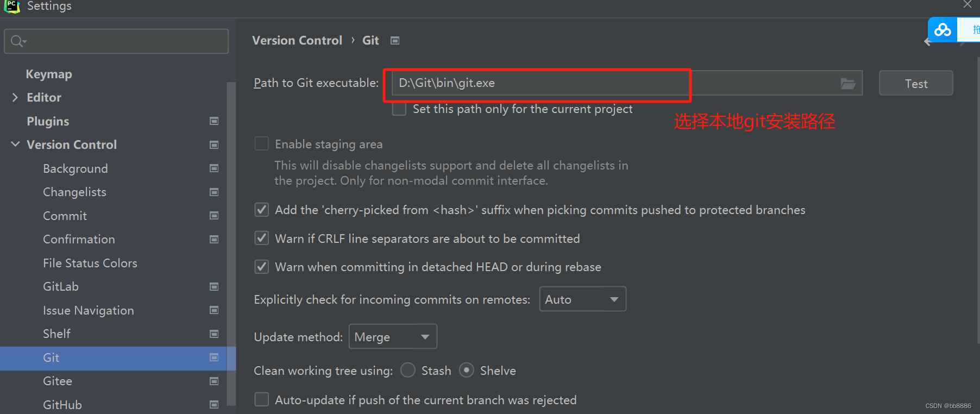Viewport: 980px width, 414px height.
Task: Open the GitLab settings page
Action: tap(60, 286)
